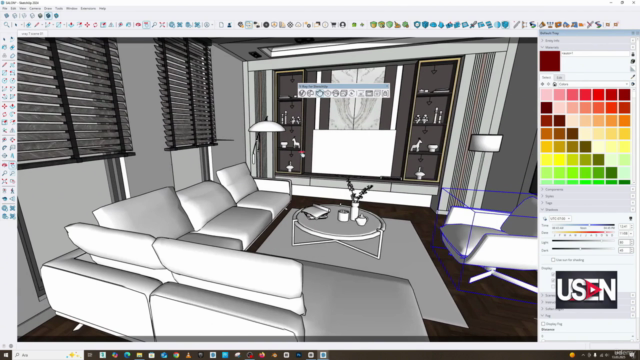640x360 pixels.
Task: Select the Rotate tool in top toolbar
Action: click(95, 25)
